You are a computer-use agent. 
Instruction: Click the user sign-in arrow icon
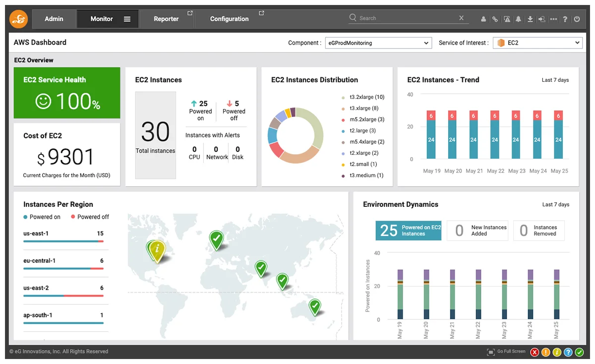pyautogui.click(x=541, y=19)
